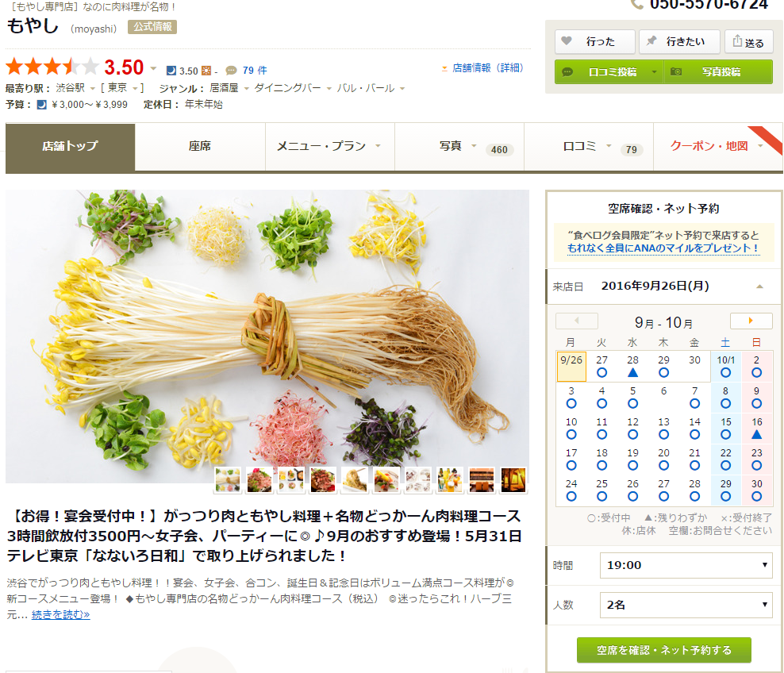Click the pin 行きたい button
784x673 pixels.
pyautogui.click(x=679, y=41)
